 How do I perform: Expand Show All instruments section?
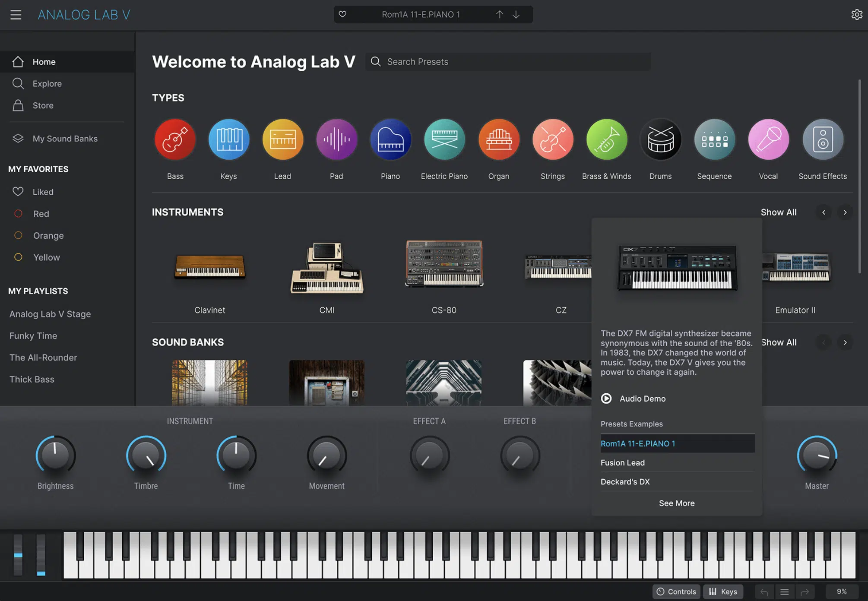tap(778, 211)
